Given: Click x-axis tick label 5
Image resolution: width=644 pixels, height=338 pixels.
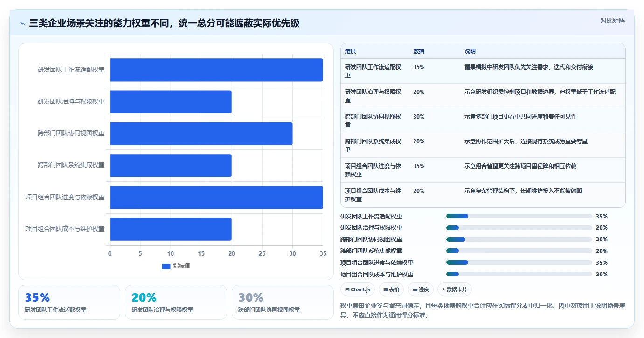Looking at the screenshot, I should [x=140, y=253].
